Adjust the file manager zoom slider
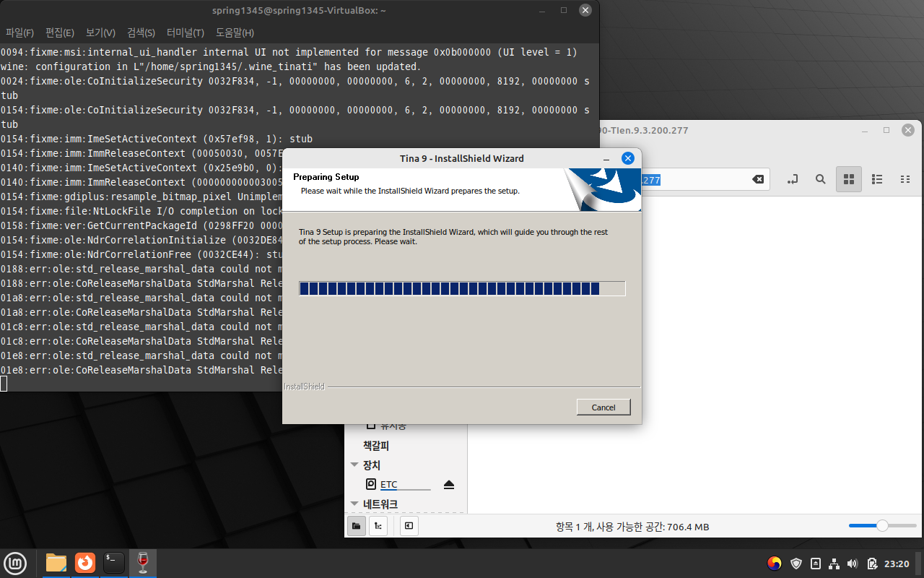 (x=881, y=526)
